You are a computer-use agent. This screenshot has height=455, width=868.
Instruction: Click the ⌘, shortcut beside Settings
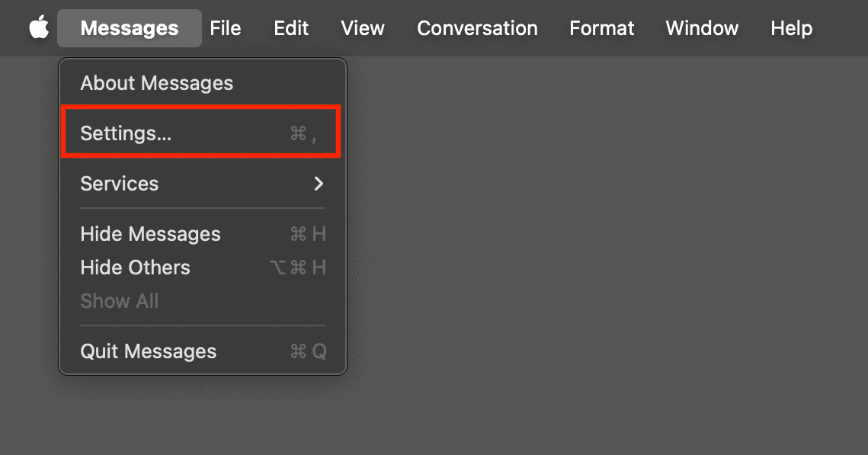(x=303, y=134)
